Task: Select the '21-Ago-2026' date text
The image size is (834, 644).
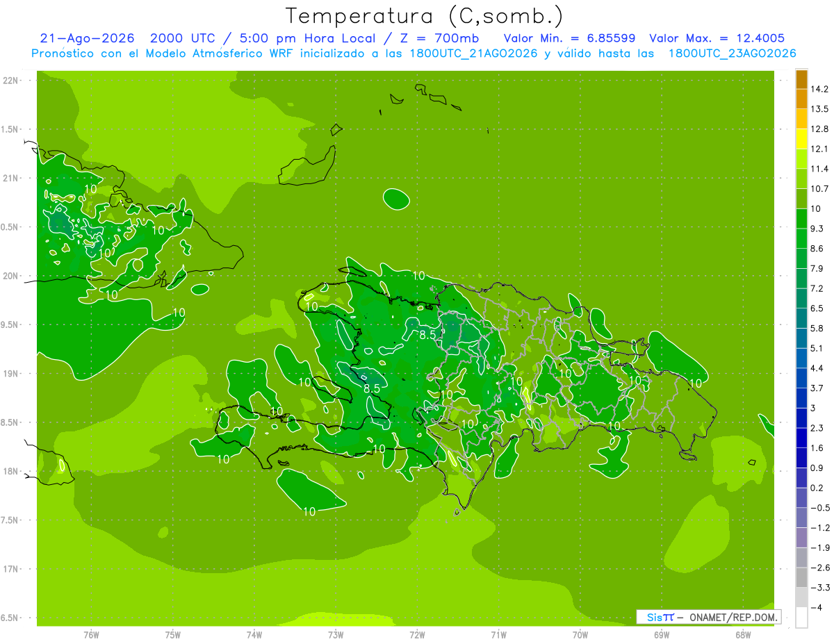Action: [x=87, y=38]
